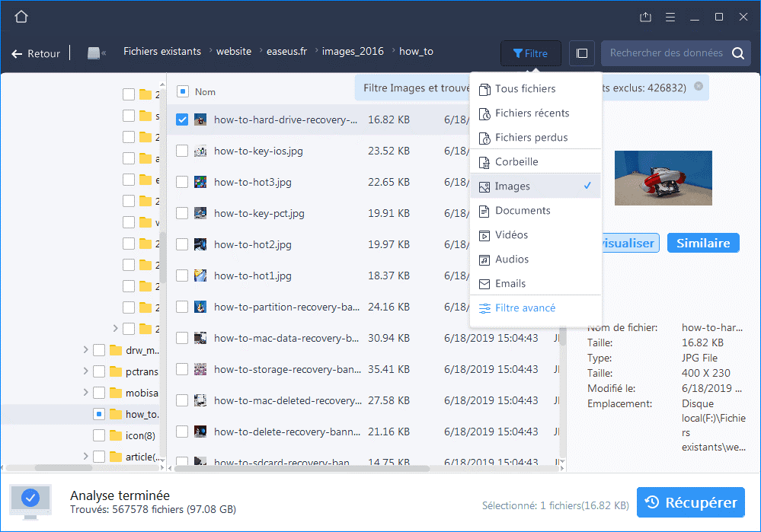Viewport: 761px width, 532px height.
Task: Open the Filtre dropdown button
Action: tap(530, 53)
